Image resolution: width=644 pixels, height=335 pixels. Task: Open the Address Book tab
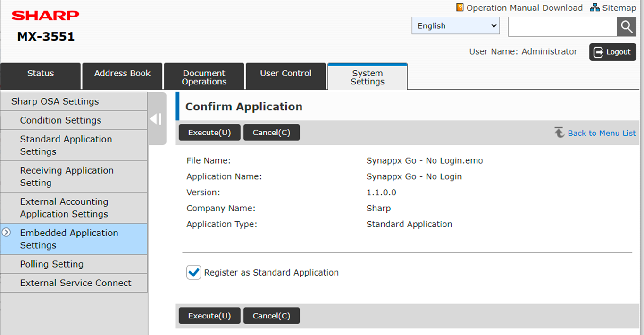122,76
